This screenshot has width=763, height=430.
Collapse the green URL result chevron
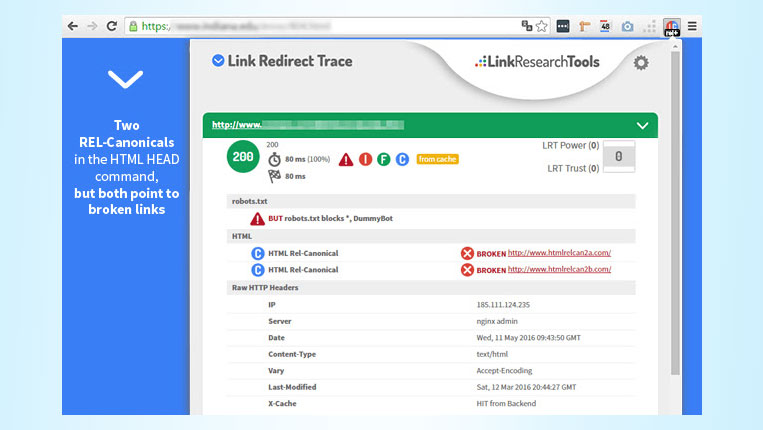642,125
